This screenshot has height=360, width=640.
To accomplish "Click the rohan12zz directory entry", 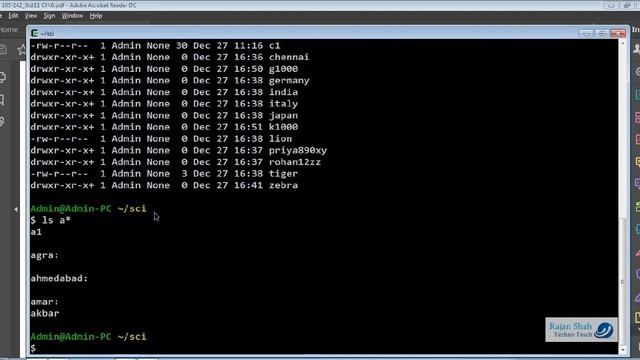I will point(295,162).
